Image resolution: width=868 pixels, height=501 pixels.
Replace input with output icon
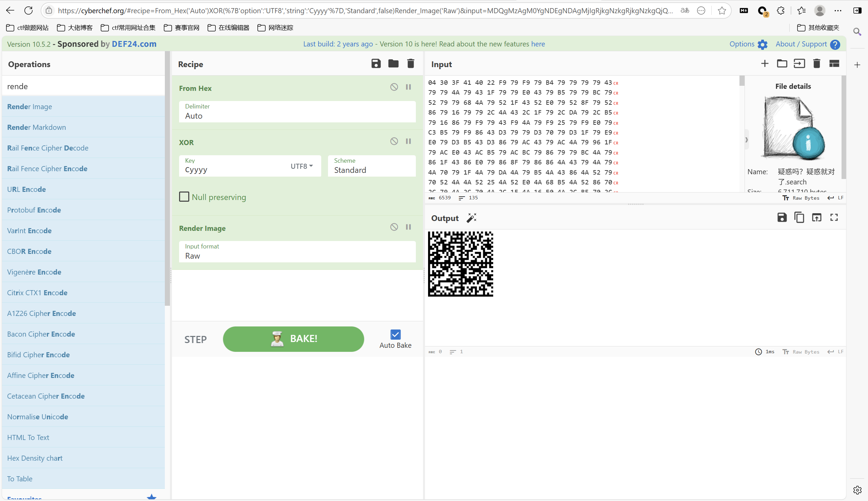[x=817, y=218]
